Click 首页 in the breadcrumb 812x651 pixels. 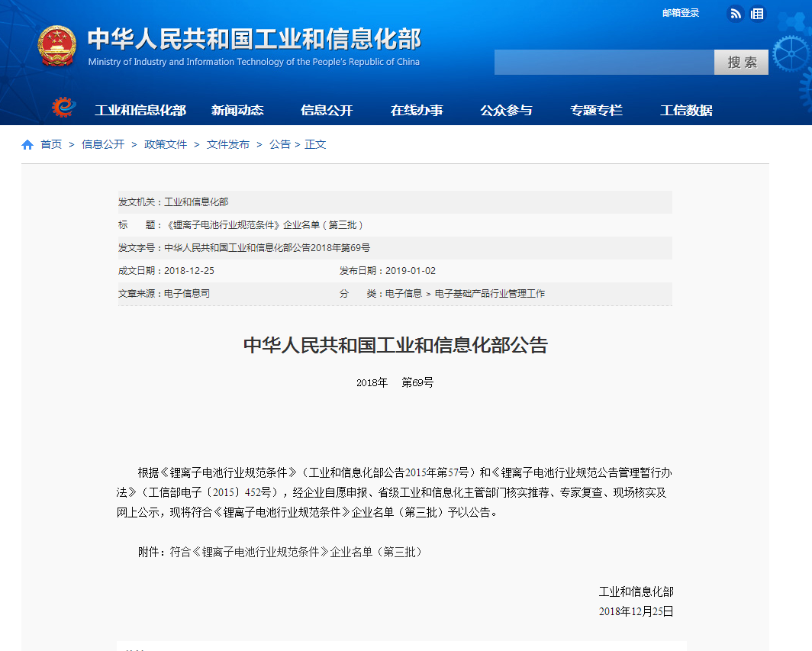(51, 144)
